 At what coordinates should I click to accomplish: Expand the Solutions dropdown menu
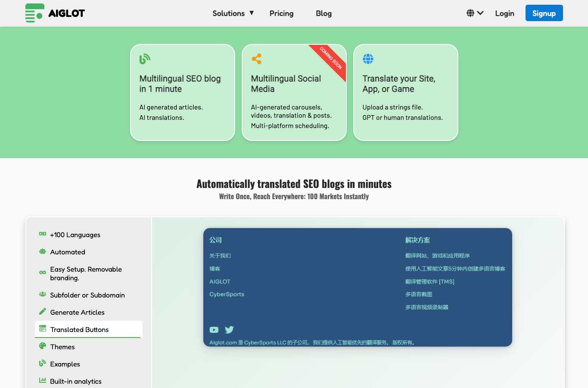[x=233, y=13]
